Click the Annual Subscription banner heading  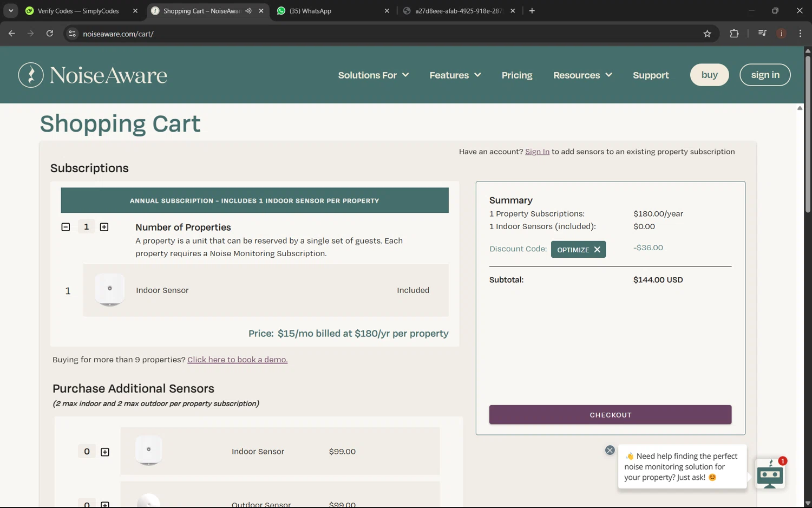click(254, 201)
